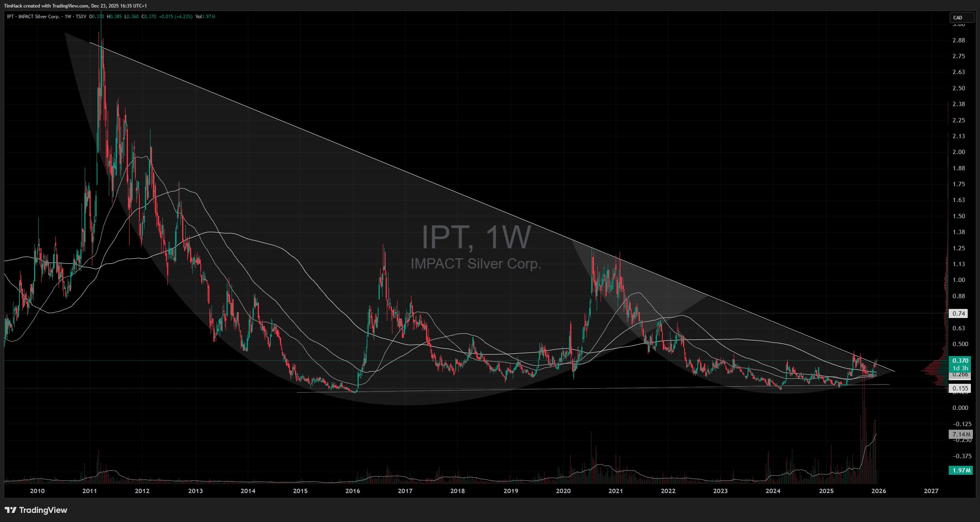Click the TradingView logo at bottom left
This screenshot has width=980, height=522.
(36, 510)
